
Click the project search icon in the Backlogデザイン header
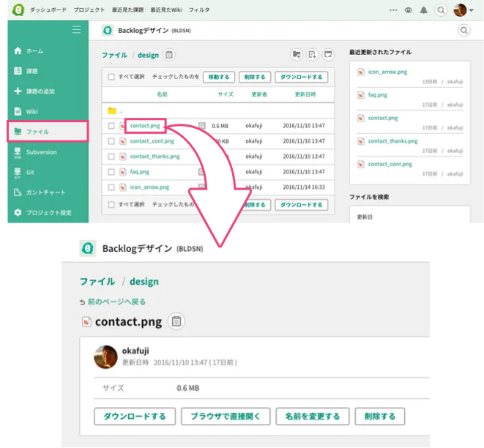click(x=463, y=30)
